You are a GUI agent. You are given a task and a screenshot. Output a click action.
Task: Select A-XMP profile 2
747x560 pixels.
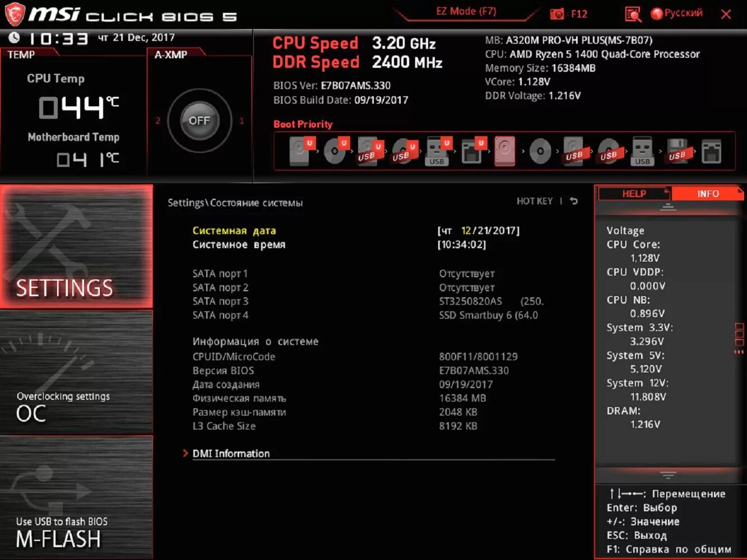pos(158,120)
